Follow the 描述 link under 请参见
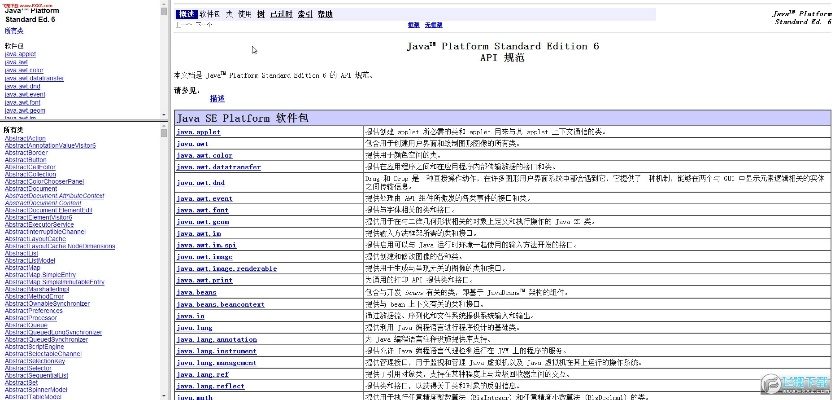This screenshot has width=835, height=400. 217,99
